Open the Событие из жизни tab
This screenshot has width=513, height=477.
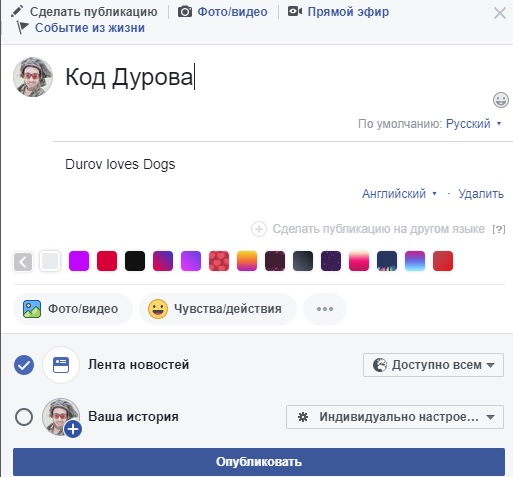(90, 28)
